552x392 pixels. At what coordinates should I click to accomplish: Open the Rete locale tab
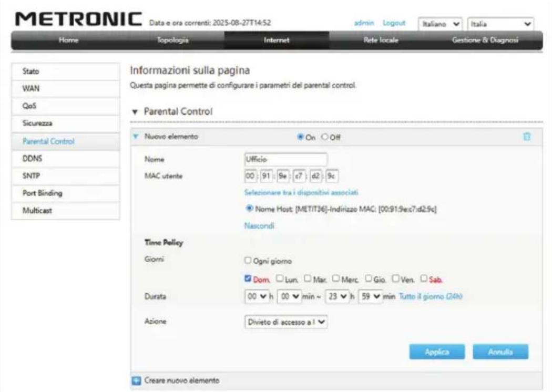coord(381,40)
